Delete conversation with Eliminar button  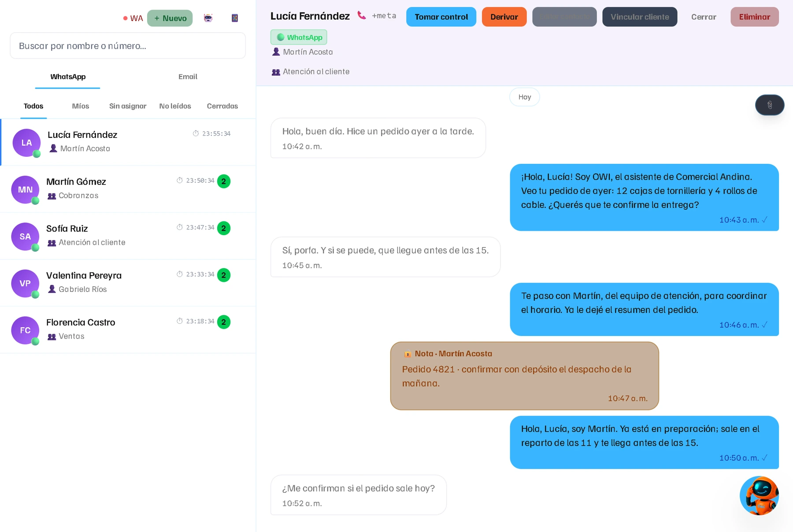(x=755, y=17)
